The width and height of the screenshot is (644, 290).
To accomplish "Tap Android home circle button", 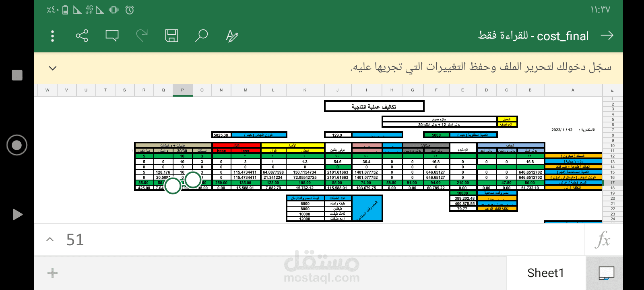I will tap(17, 145).
